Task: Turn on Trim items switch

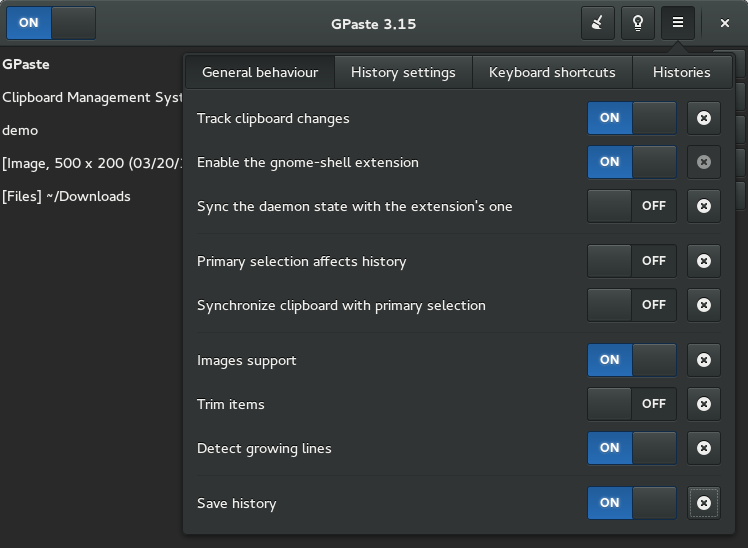Action: 632,404
